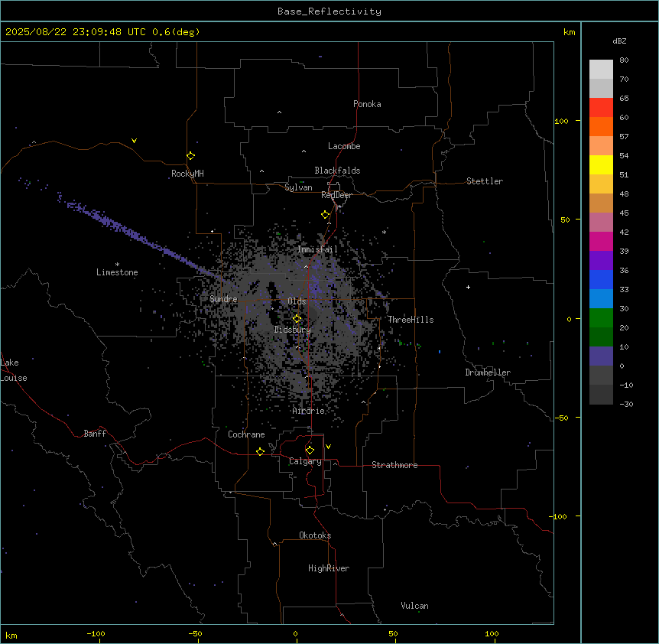Click the yellow V marker east of Calgary

[x=328, y=447]
